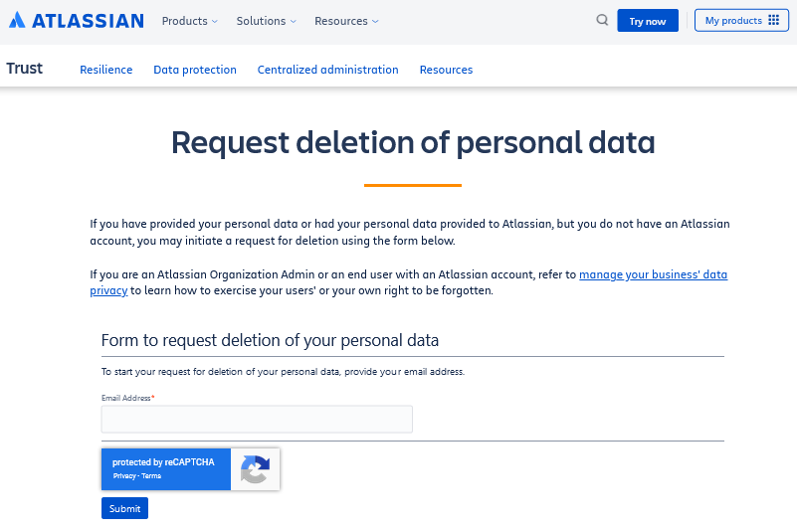Screen dimensions: 797x532
Task: Submit the deletion request form
Action: (124, 508)
